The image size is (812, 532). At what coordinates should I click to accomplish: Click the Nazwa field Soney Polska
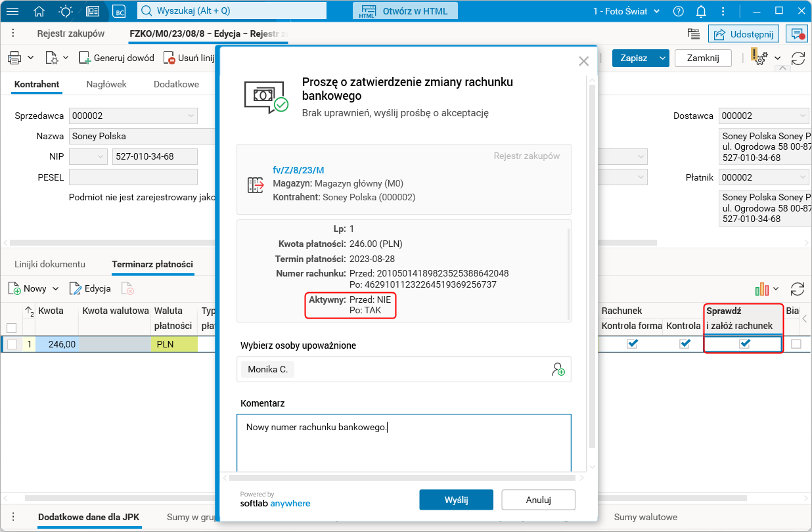pos(142,136)
